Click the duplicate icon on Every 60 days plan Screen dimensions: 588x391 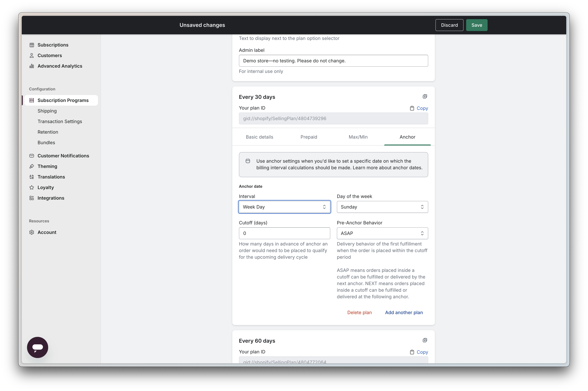pyautogui.click(x=425, y=340)
